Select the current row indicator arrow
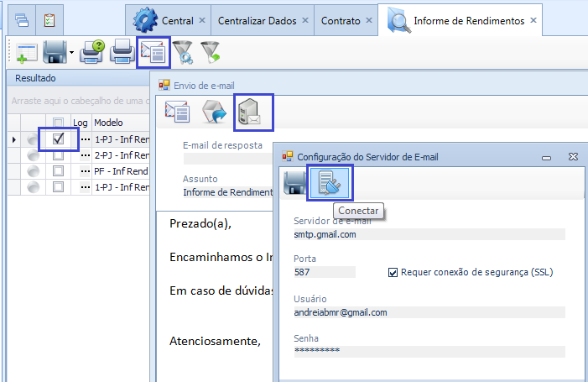588x382 pixels. click(14, 139)
